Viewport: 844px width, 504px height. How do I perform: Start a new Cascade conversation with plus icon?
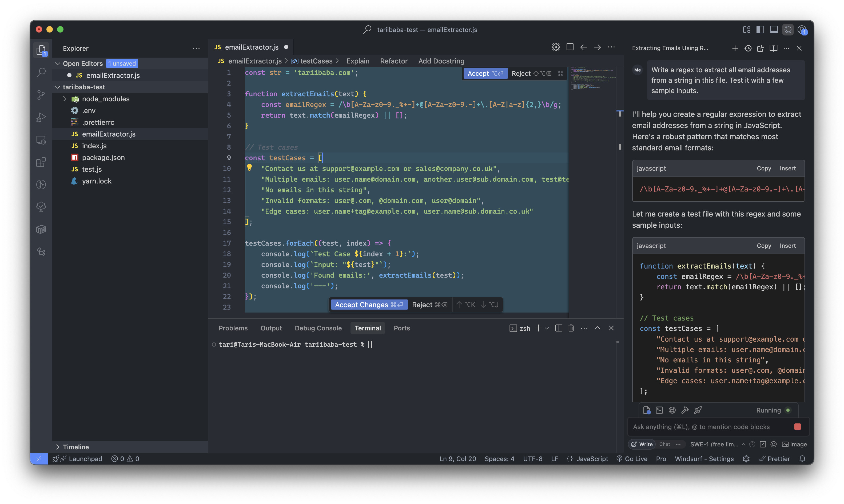735,48
